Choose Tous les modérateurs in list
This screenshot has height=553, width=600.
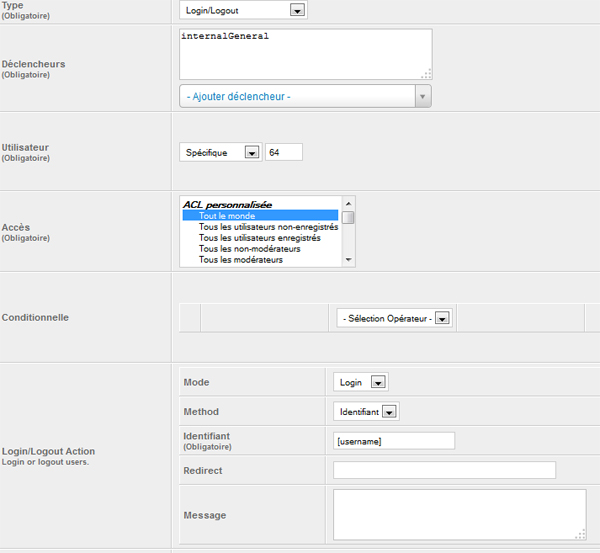[260, 259]
